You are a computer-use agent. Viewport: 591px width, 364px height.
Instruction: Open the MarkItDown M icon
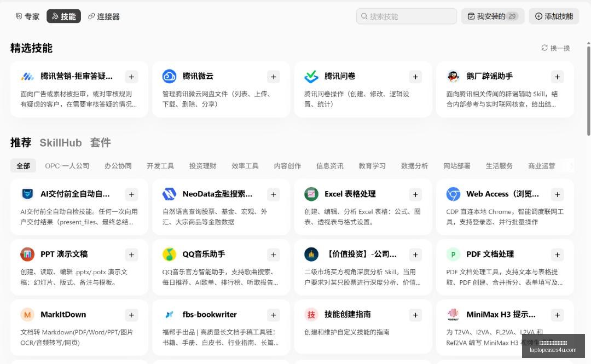27,315
